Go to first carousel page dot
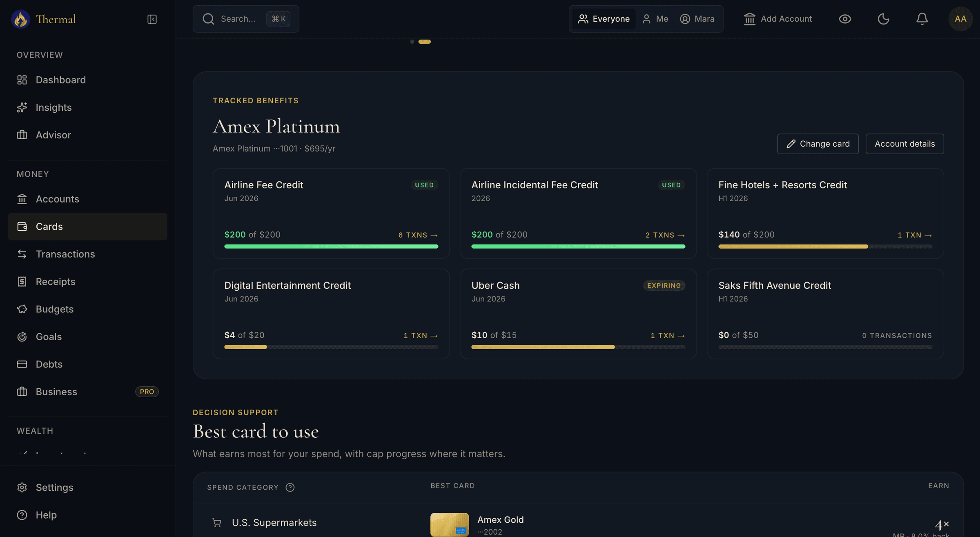Viewport: 980px width, 537px height. (x=412, y=42)
